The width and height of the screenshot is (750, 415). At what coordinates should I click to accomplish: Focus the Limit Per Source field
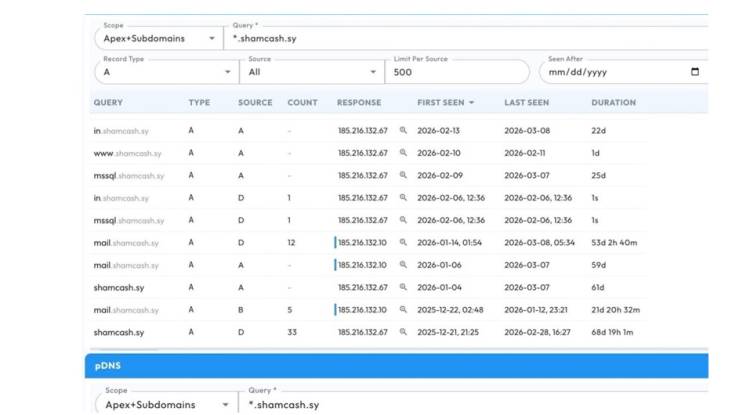click(457, 72)
